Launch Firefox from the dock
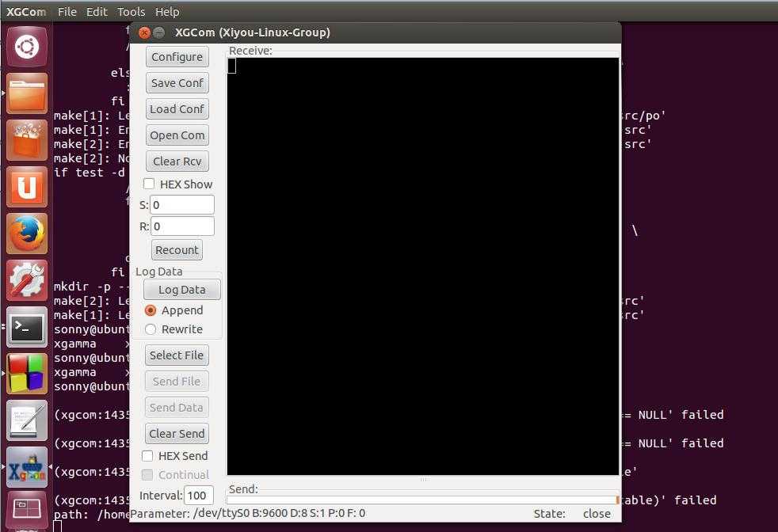This screenshot has height=532, width=778. (27, 234)
